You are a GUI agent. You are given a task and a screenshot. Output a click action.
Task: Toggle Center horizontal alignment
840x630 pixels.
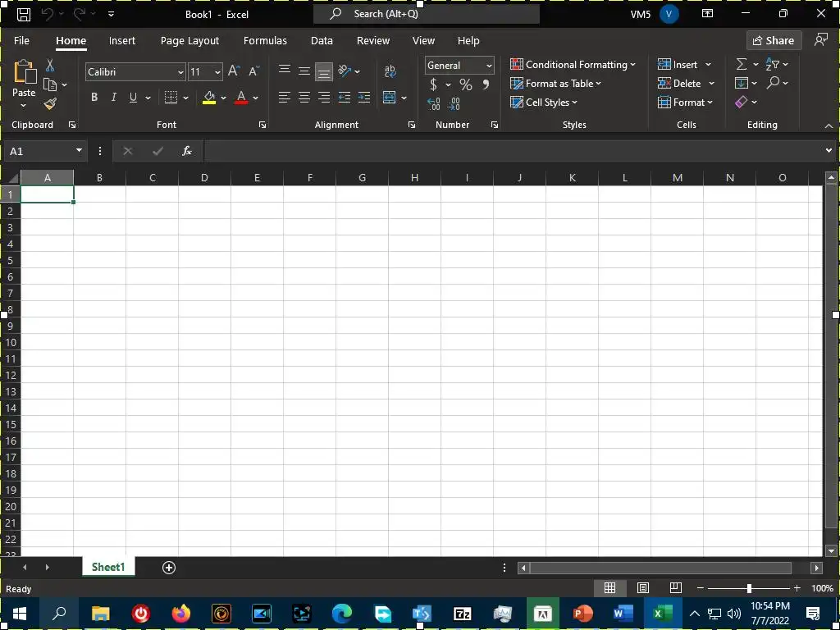pyautogui.click(x=304, y=97)
